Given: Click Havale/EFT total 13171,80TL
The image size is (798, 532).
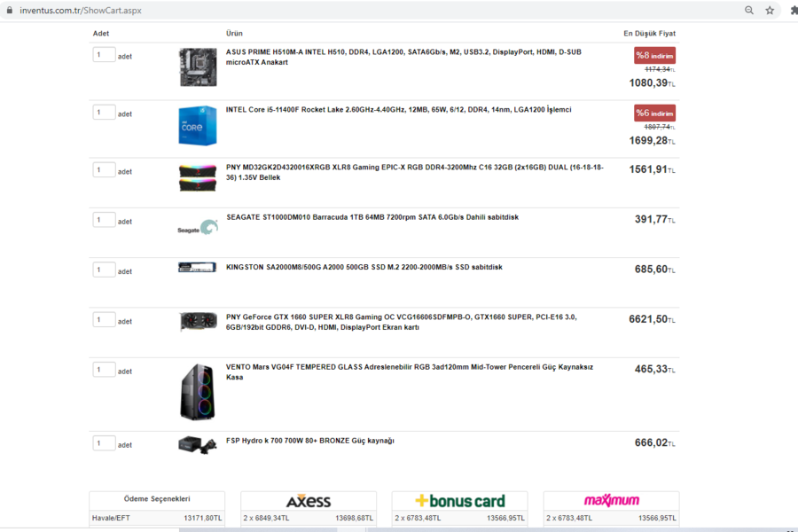Looking at the screenshot, I should pos(202,518).
